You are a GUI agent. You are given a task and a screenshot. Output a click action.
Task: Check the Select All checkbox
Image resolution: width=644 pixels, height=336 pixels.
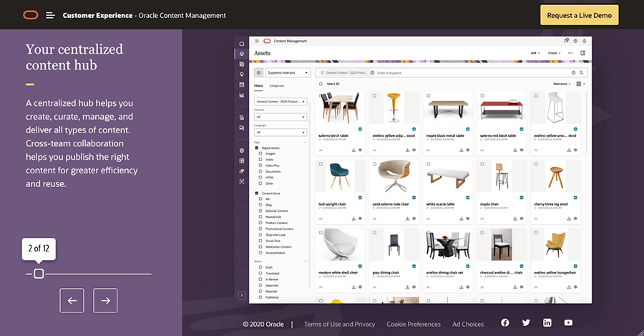click(x=321, y=84)
